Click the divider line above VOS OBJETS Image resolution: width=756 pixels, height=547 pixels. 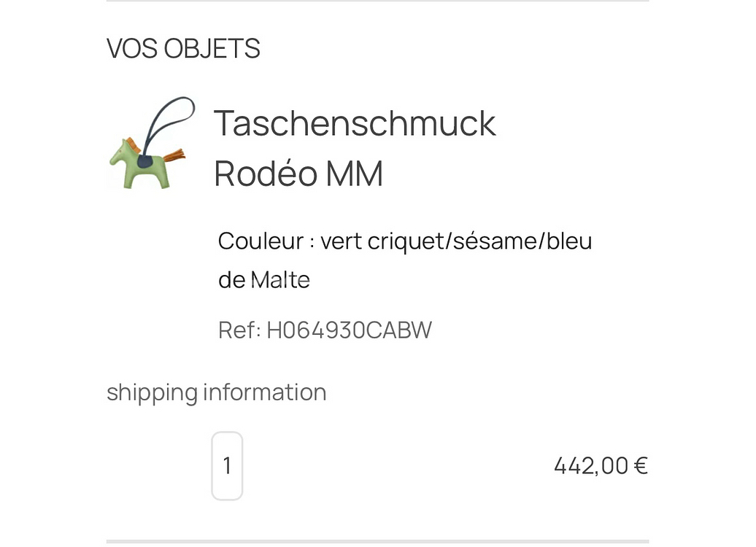(377, 1)
